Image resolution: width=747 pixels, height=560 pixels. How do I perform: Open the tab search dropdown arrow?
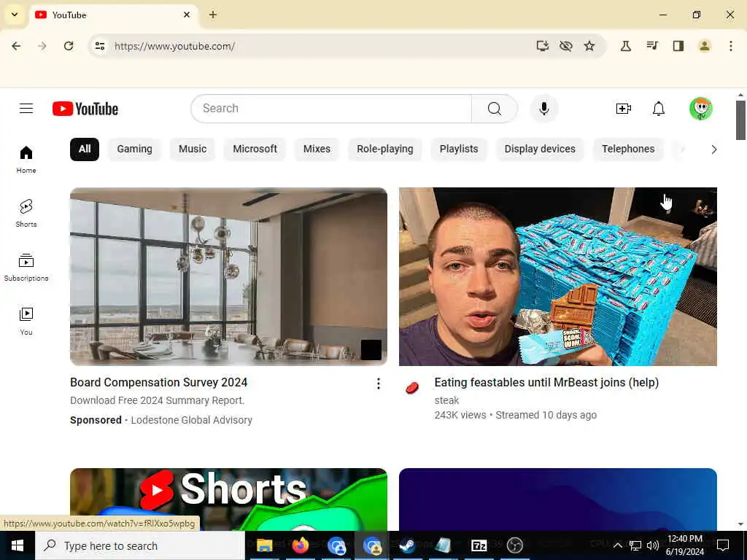coord(15,15)
